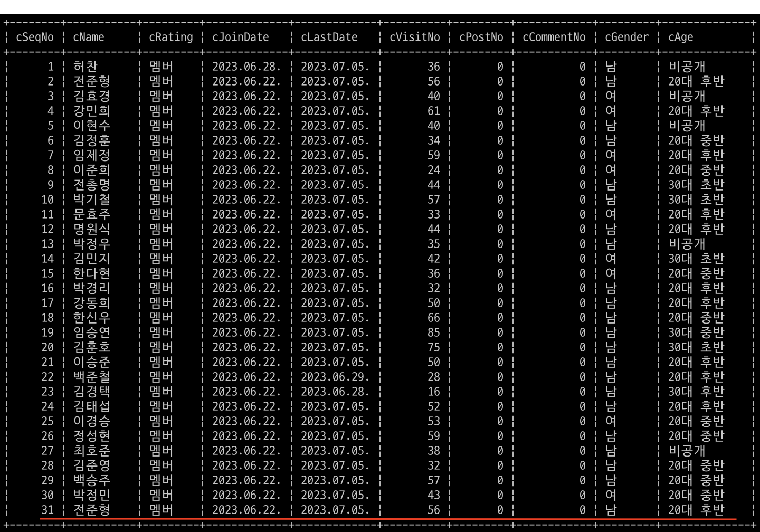Click visit count 75 for 김훈호
This screenshot has width=760, height=532.
point(434,347)
